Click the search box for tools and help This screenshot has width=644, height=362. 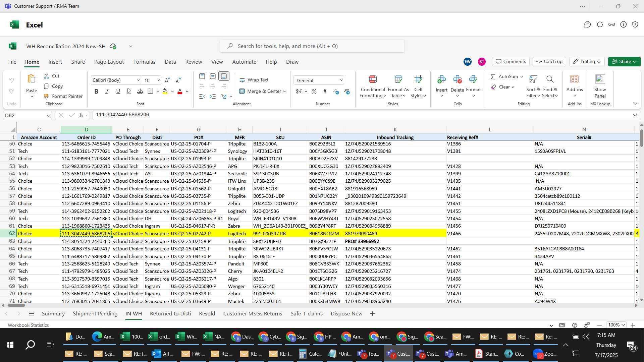(312, 46)
